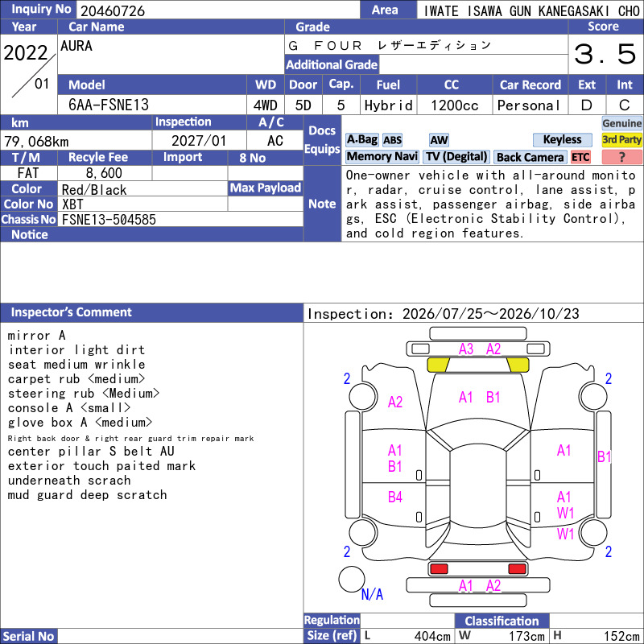Image resolution: width=644 pixels, height=644 pixels.
Task: Click the AW equipment badge
Action: pyautogui.click(x=439, y=140)
